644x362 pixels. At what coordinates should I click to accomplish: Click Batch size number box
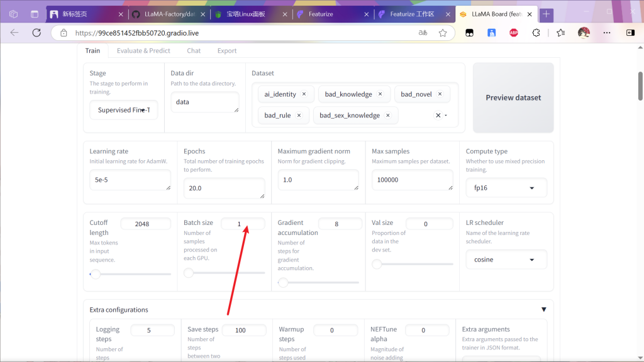[x=243, y=224]
